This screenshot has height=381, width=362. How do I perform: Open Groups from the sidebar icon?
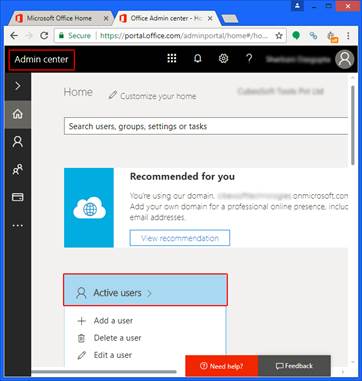18,169
